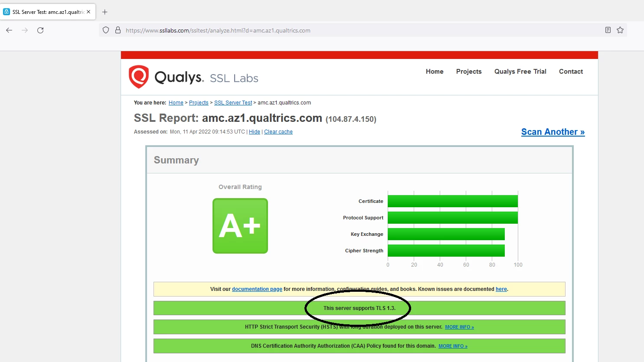Click the Hide link
The height and width of the screenshot is (362, 644).
click(255, 132)
